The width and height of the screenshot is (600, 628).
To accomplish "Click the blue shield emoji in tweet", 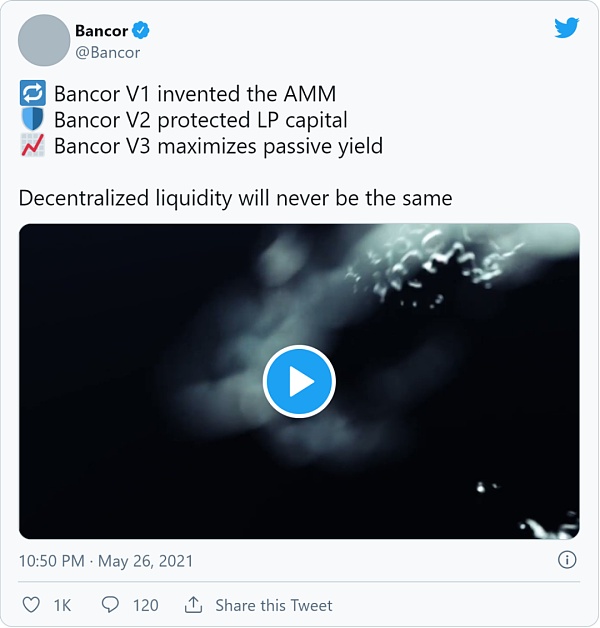I will click(32, 119).
